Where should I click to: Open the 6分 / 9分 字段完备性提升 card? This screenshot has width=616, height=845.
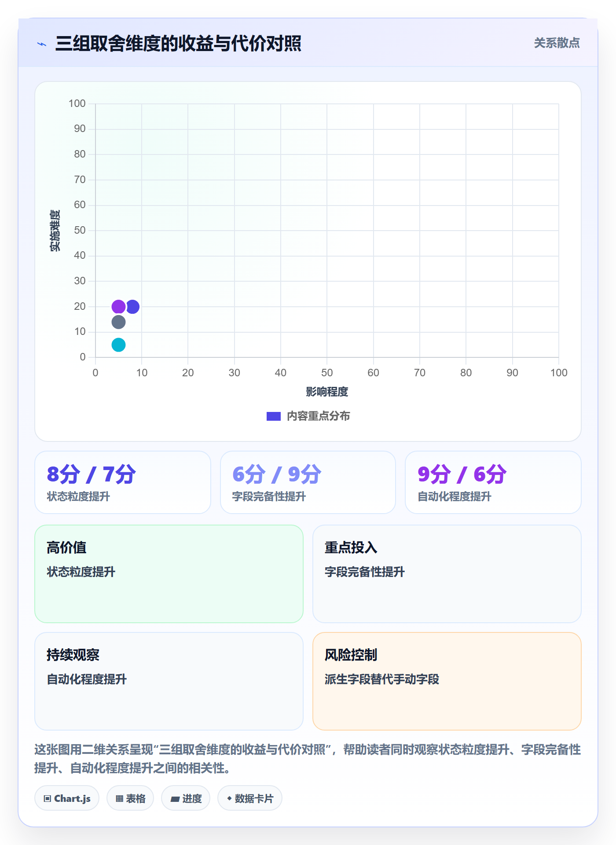click(x=308, y=482)
